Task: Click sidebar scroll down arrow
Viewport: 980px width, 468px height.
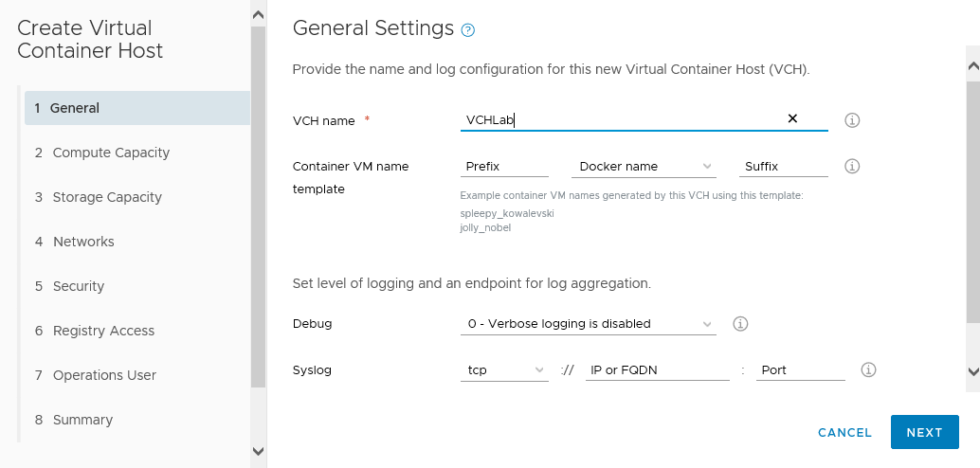Action: pos(258,451)
